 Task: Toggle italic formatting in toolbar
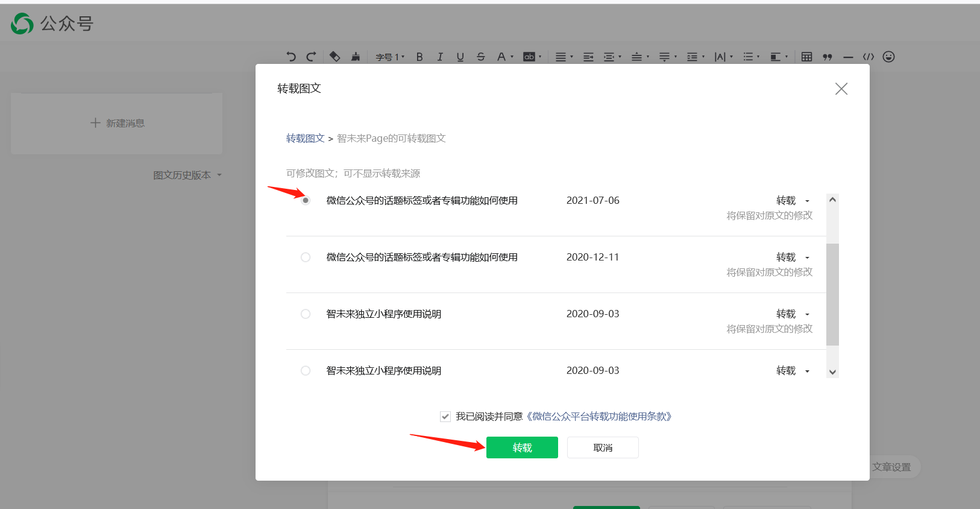(440, 57)
